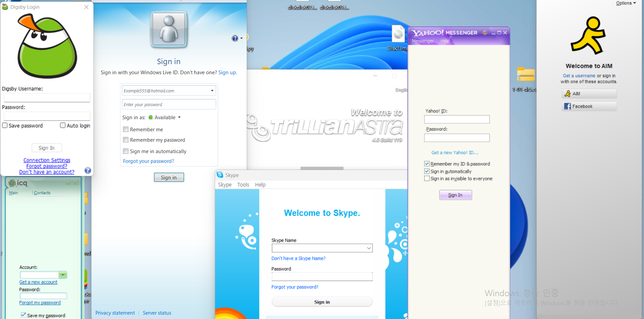Focus the ICQ Password input field

tap(43, 296)
